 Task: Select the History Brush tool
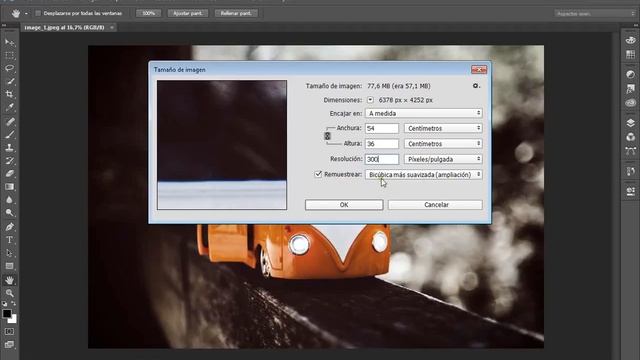pos(9,160)
